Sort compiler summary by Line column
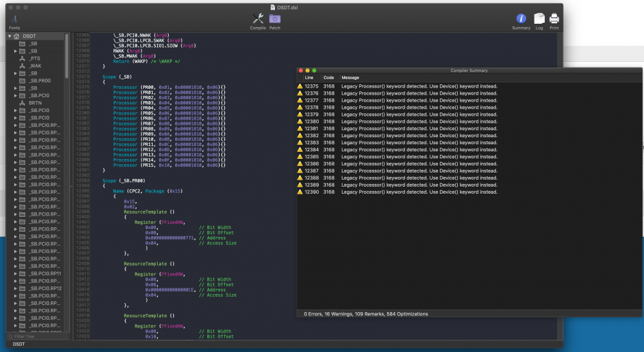644x352 pixels. (309, 77)
